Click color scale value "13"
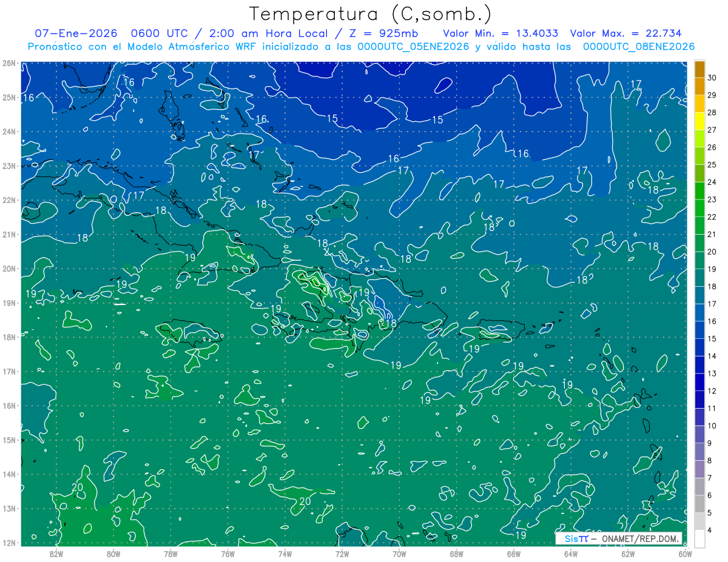This screenshot has width=728, height=562. click(712, 374)
